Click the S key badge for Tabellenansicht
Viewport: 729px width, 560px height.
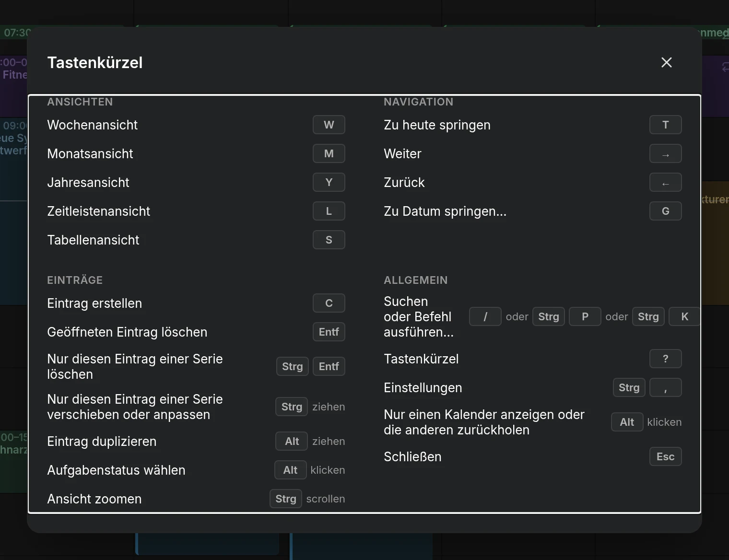coord(329,240)
